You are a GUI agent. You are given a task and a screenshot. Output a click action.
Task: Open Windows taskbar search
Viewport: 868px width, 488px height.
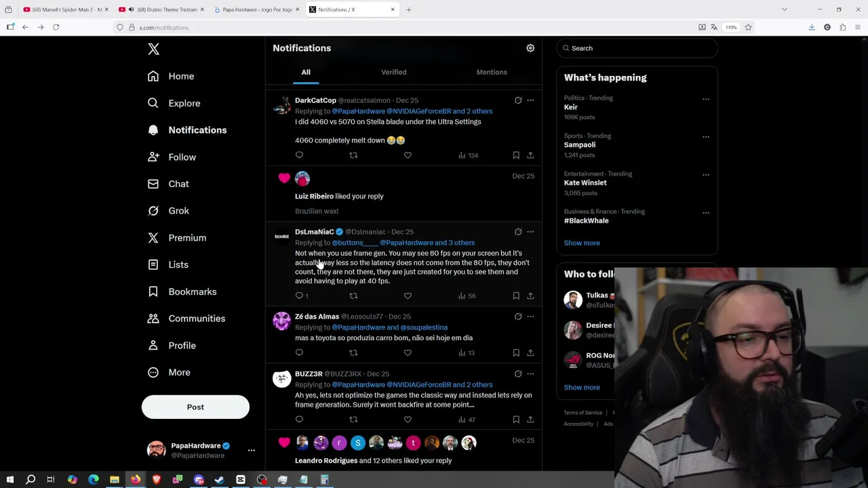click(x=31, y=480)
